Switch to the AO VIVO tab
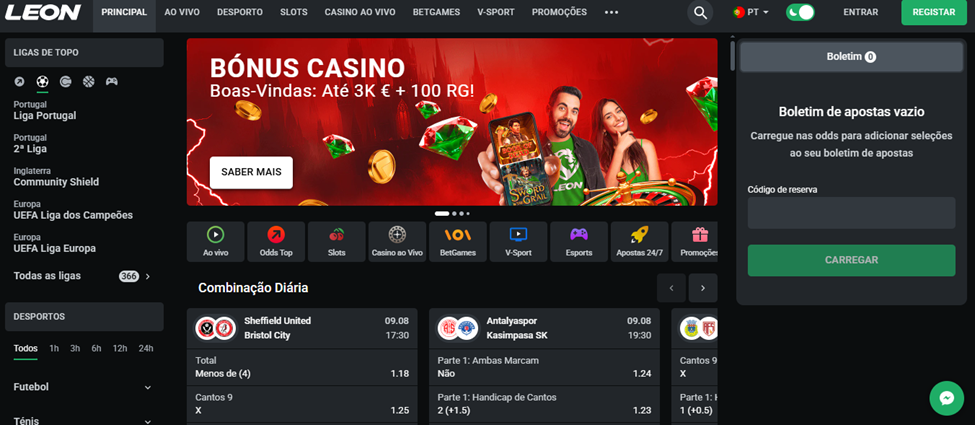The height and width of the screenshot is (425, 975). tap(182, 12)
